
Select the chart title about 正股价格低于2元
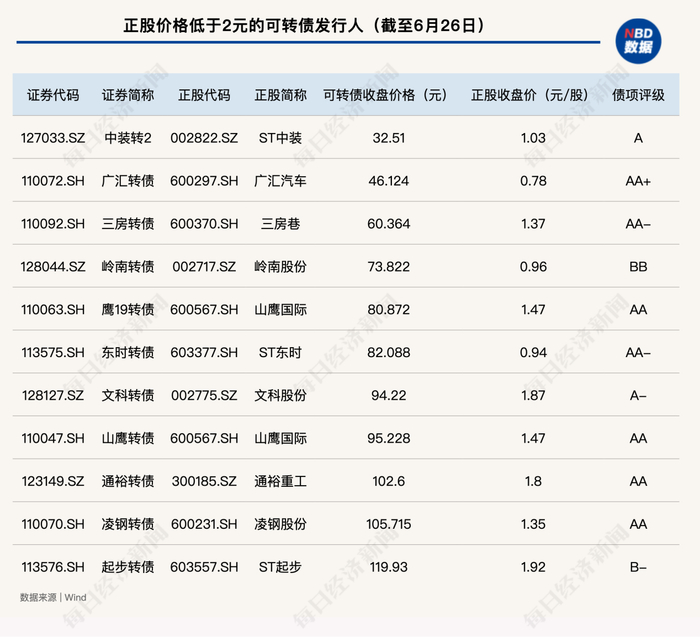click(304, 25)
